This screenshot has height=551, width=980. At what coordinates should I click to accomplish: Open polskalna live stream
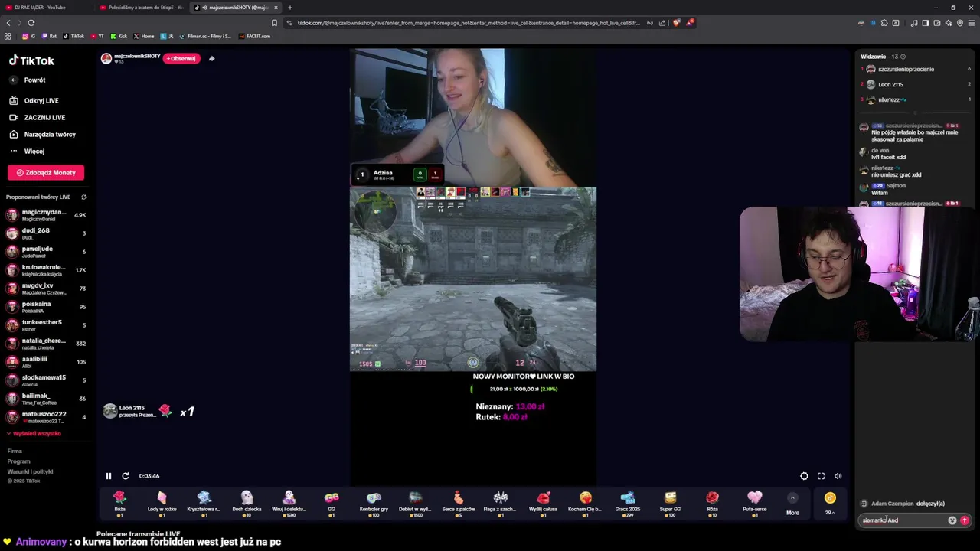[46, 307]
